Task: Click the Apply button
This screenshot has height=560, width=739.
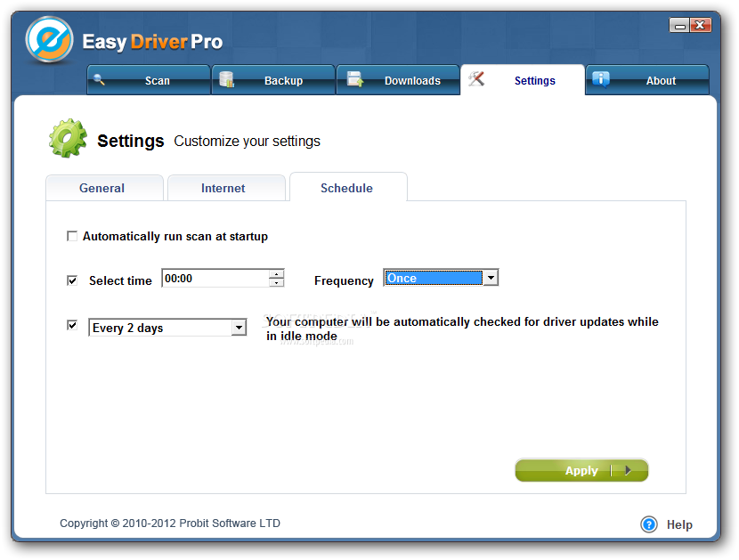Action: tap(581, 470)
